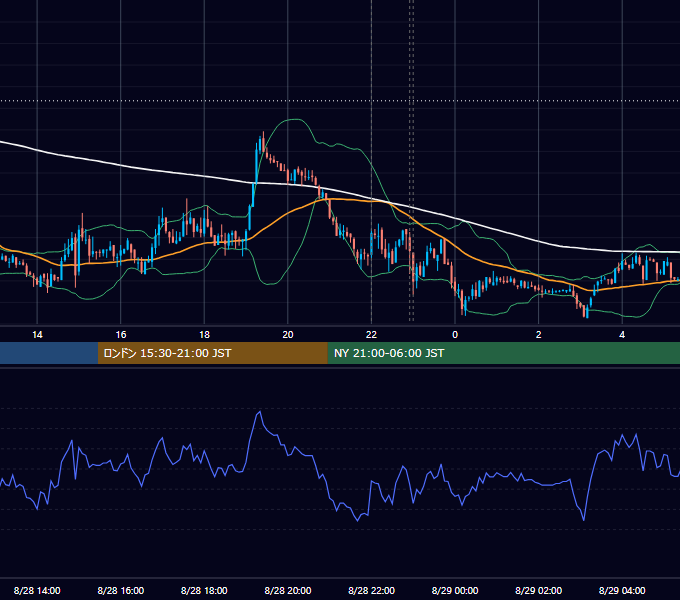This screenshot has width=680, height=600.
Task: Select the 8/28 18:00 time label
Action: point(204,590)
